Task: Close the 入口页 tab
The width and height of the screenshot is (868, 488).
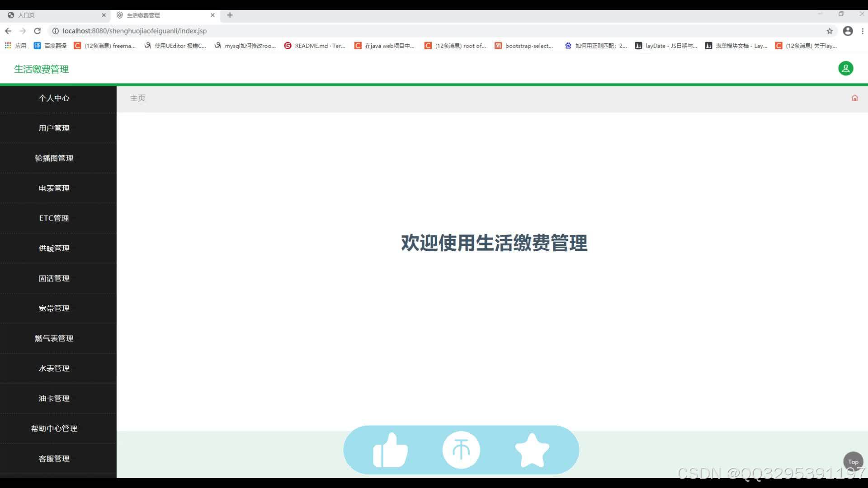Action: click(x=104, y=15)
